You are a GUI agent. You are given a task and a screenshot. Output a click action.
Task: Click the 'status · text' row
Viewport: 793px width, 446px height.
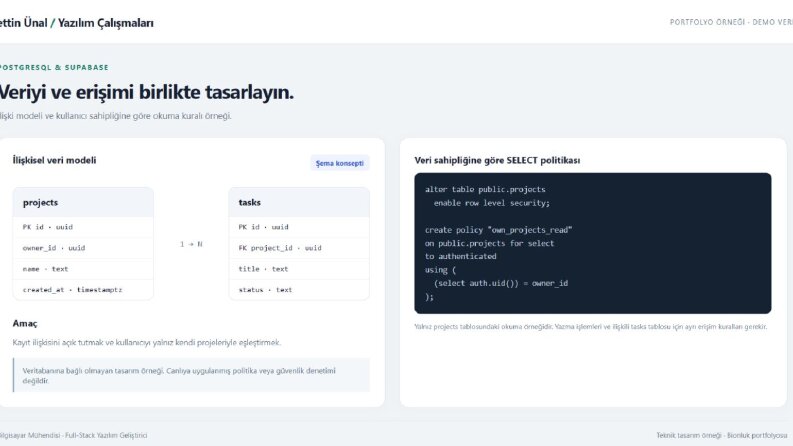299,290
